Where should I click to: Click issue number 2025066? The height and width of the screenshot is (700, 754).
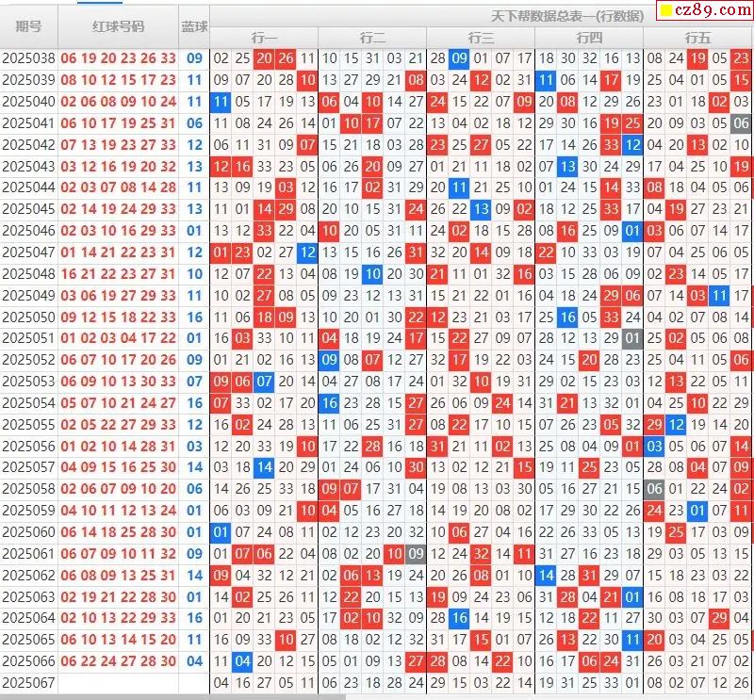click(x=29, y=661)
